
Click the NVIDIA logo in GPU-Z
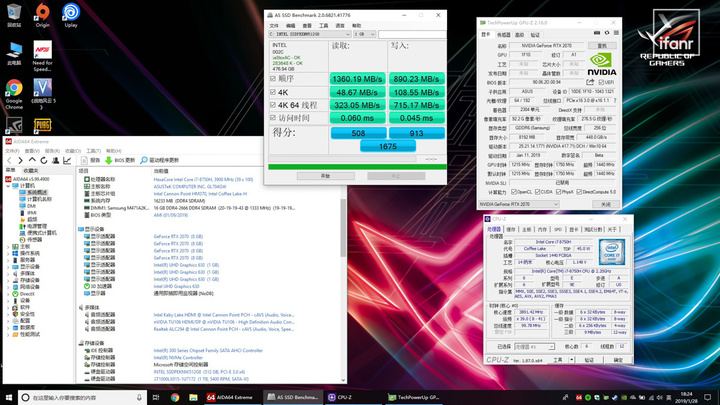(x=602, y=64)
